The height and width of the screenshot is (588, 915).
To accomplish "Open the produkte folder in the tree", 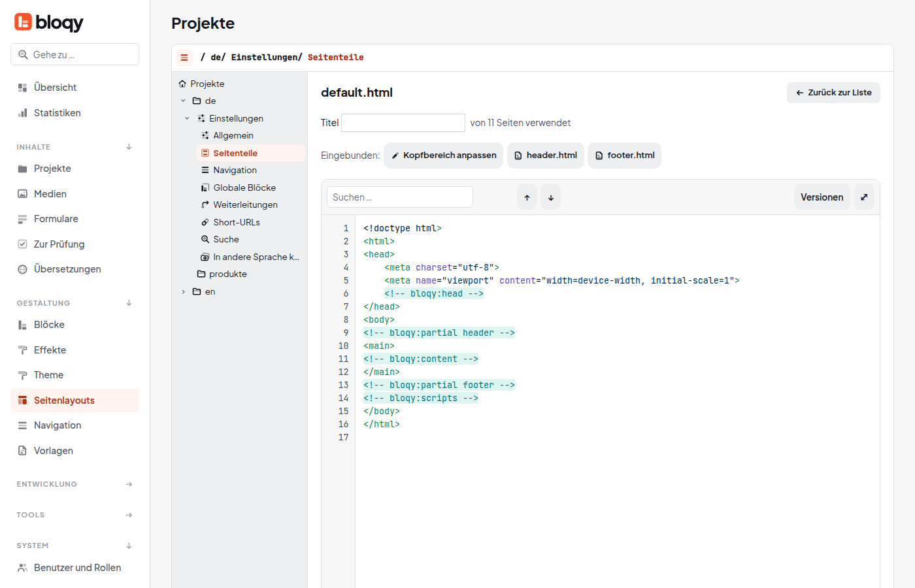I will [x=249, y=274].
